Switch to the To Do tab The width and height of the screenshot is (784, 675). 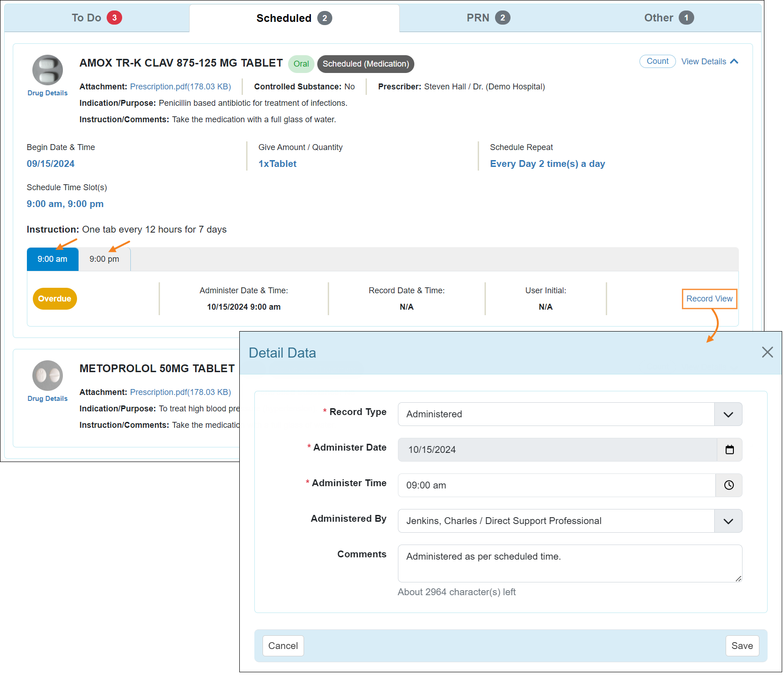(96, 18)
